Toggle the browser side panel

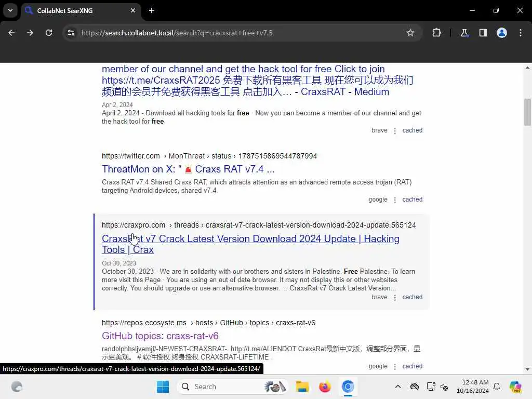pyautogui.click(x=483, y=33)
